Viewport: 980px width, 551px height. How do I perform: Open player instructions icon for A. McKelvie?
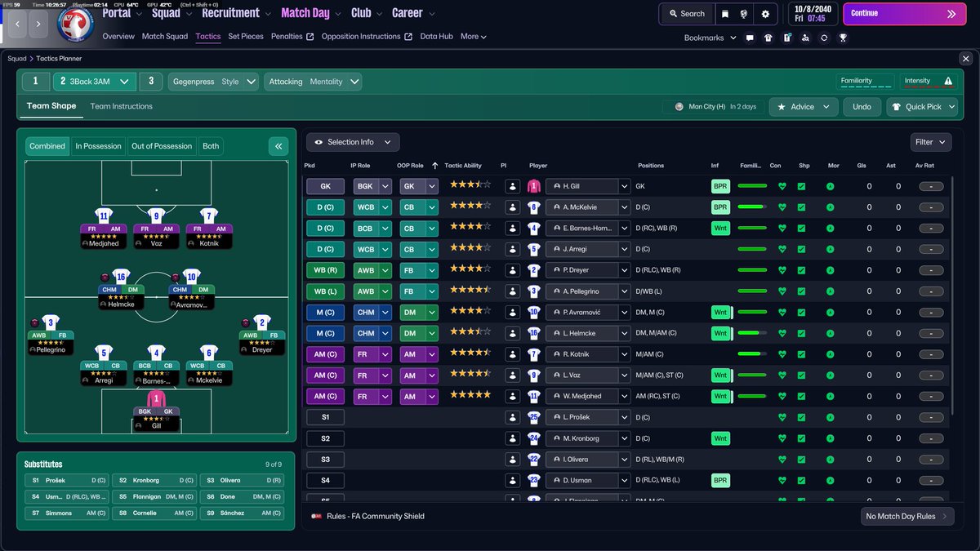[x=513, y=207]
